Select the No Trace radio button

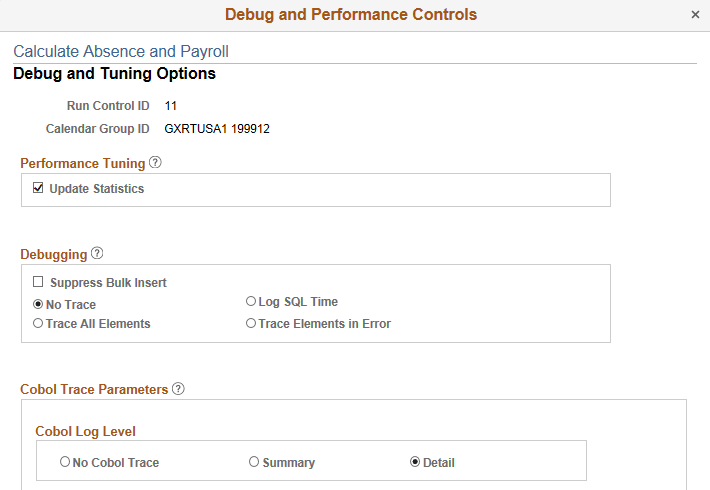(x=38, y=304)
